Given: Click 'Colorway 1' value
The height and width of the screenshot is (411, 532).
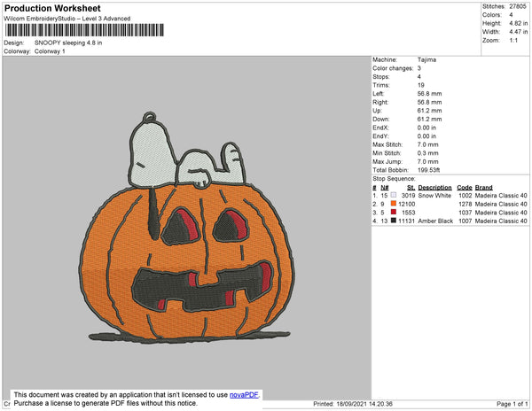Looking at the screenshot, I should (x=50, y=51).
